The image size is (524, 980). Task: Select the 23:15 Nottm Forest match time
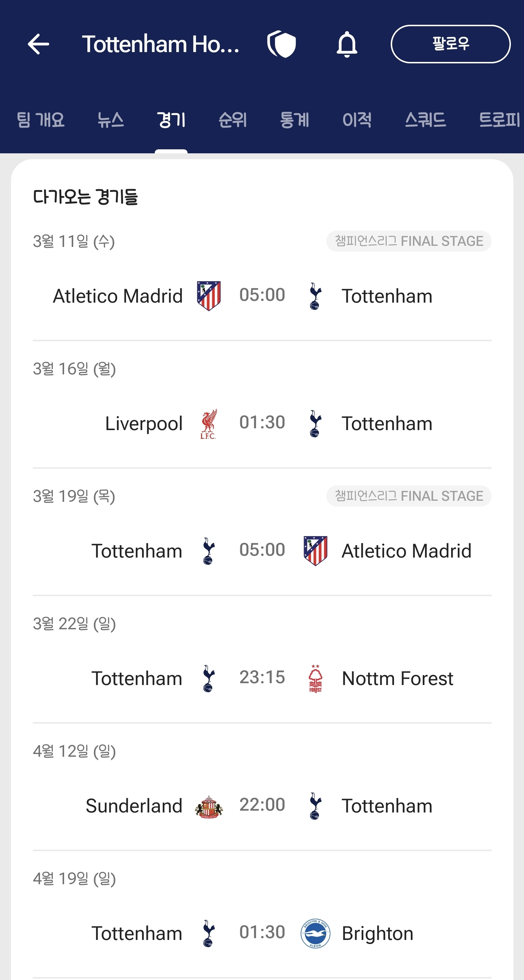point(262,677)
